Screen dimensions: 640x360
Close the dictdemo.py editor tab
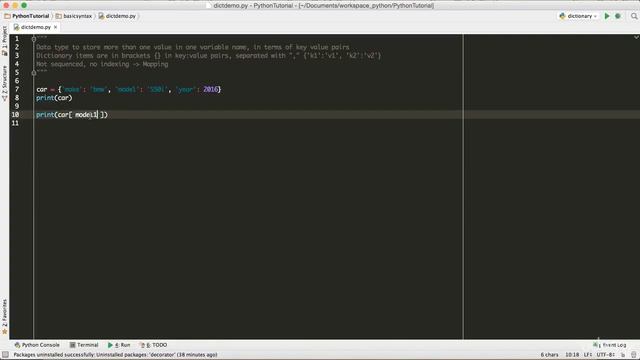point(56,27)
